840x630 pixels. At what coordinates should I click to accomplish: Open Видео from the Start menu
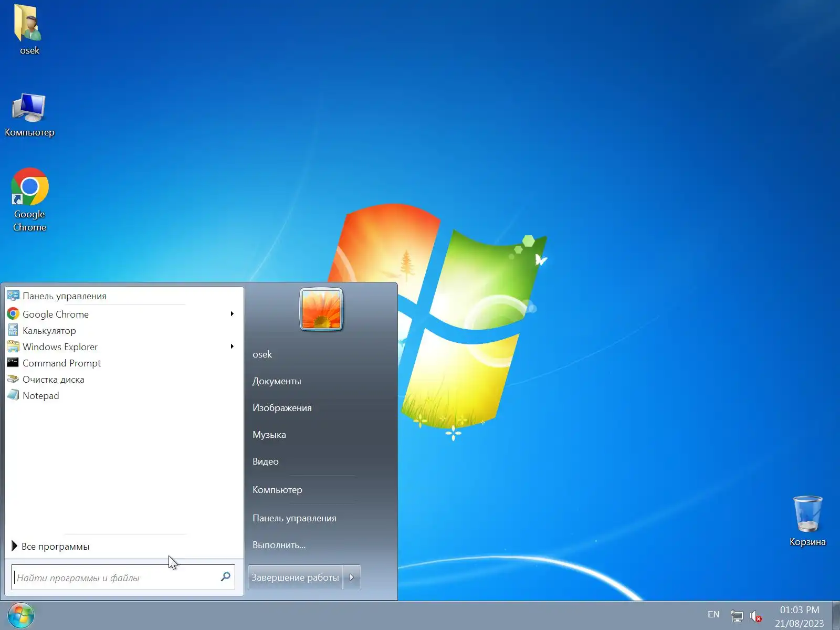[266, 461]
